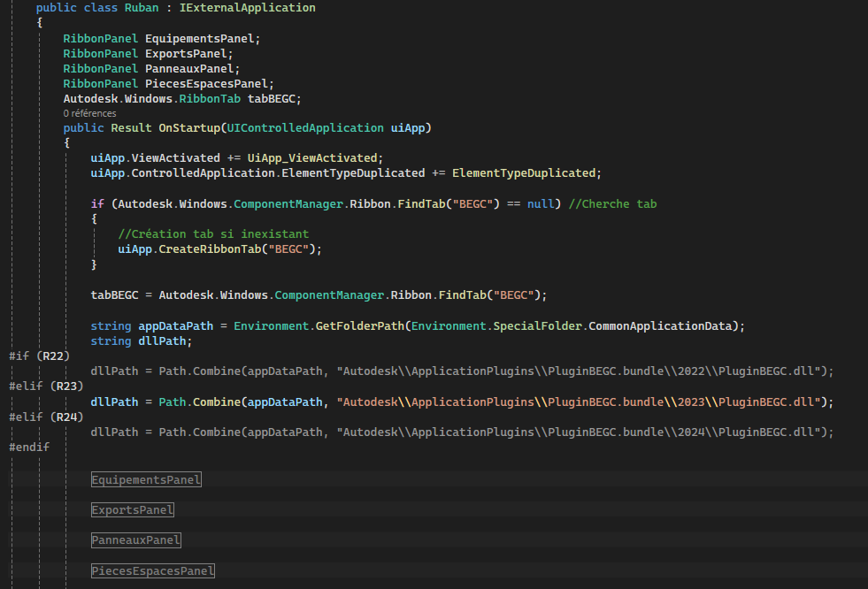Click the UiApp_ViewActivated handler name

point(314,158)
